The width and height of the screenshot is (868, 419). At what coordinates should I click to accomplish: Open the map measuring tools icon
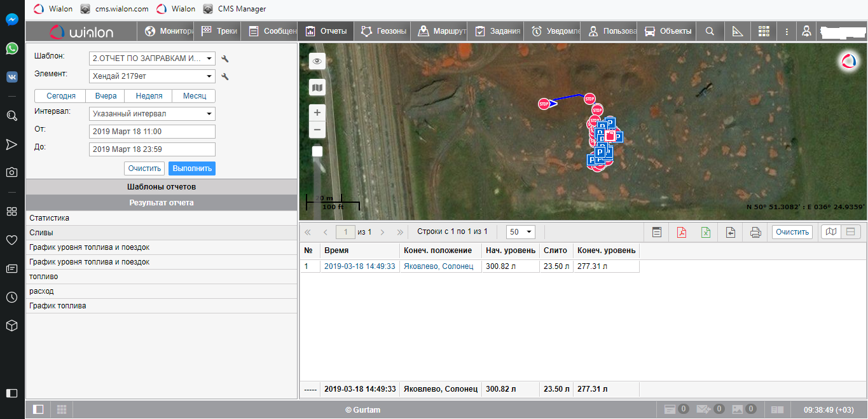tap(738, 31)
